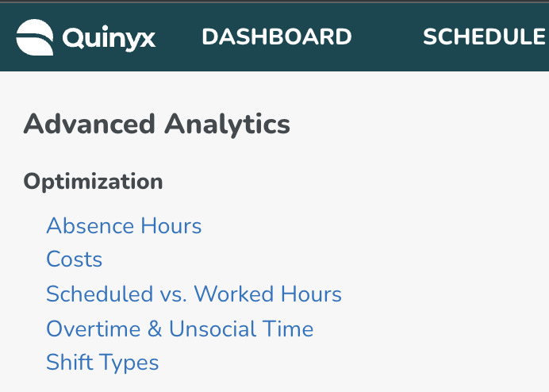Switch to the SCHEDULE section
This screenshot has width=549, height=392.
pyautogui.click(x=484, y=37)
